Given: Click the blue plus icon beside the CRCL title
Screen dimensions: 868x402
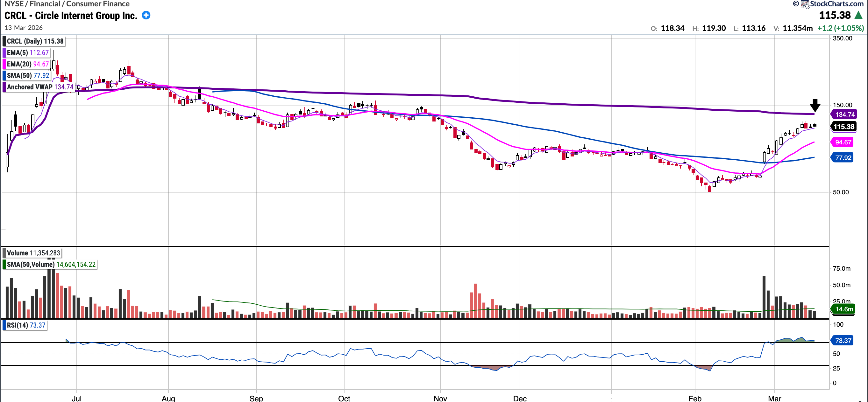Looking at the screenshot, I should (146, 16).
